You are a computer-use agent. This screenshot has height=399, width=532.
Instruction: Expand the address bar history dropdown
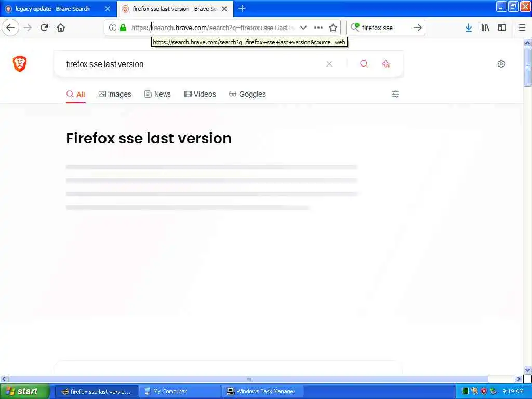pyautogui.click(x=303, y=28)
